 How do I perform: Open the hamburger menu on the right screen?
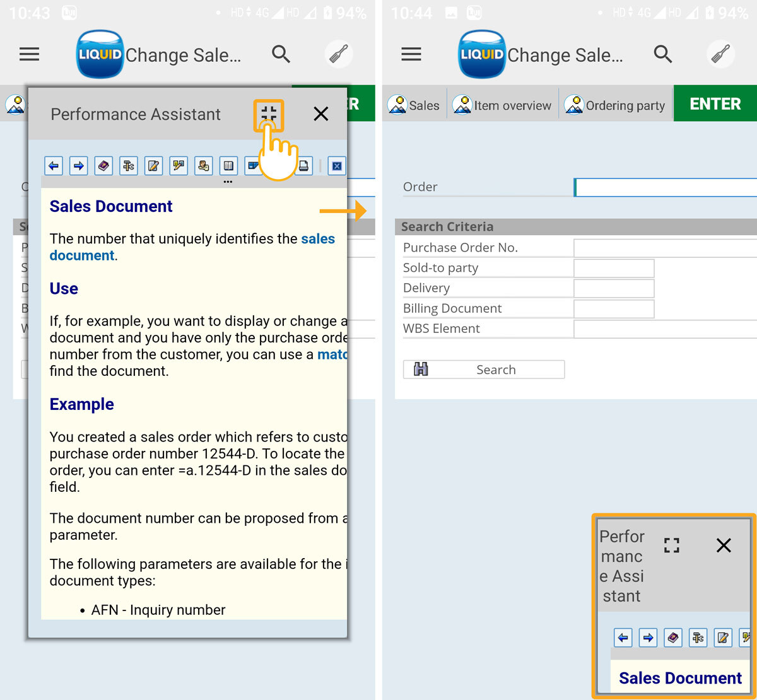tap(411, 54)
